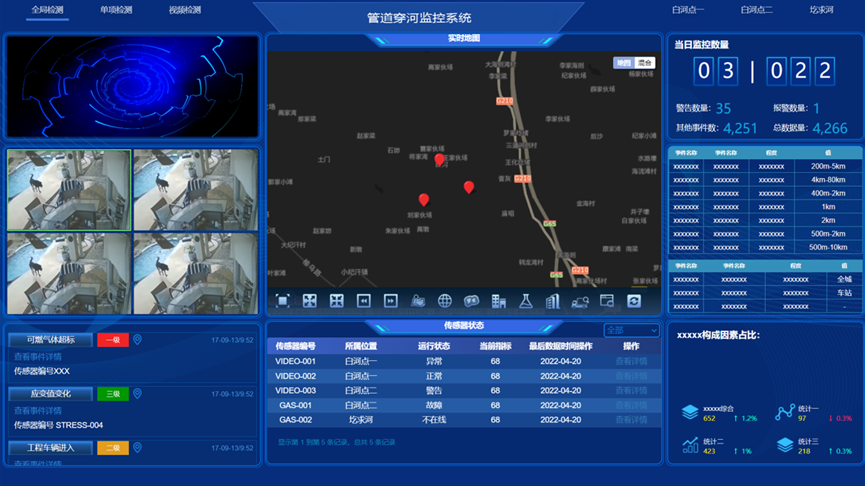Click the red 一级 level badge
The image size is (865, 486).
point(113,340)
